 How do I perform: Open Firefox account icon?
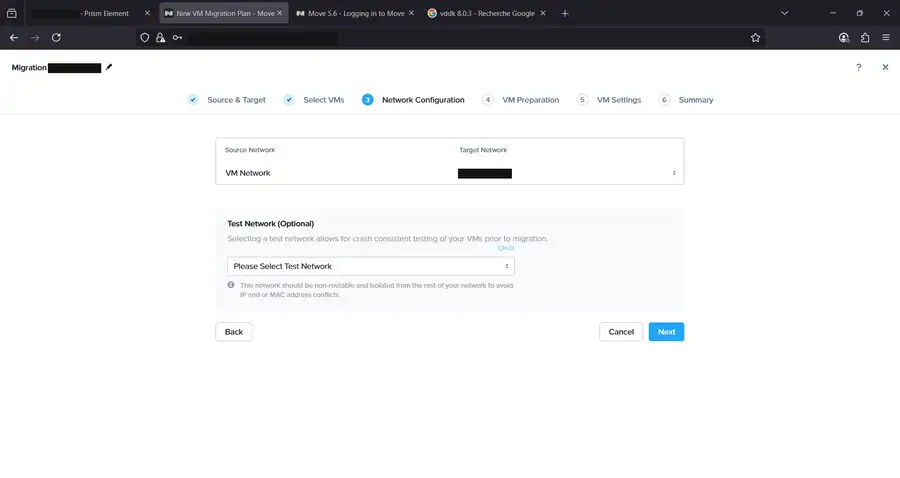pyautogui.click(x=844, y=37)
